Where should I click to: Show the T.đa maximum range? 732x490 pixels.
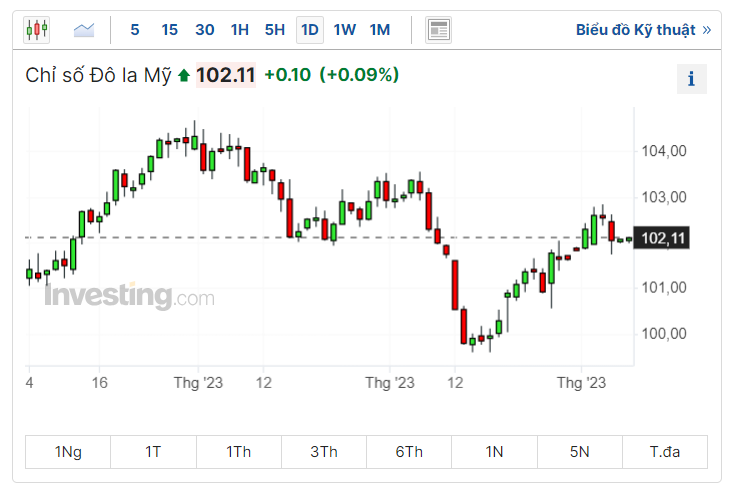[664, 452]
